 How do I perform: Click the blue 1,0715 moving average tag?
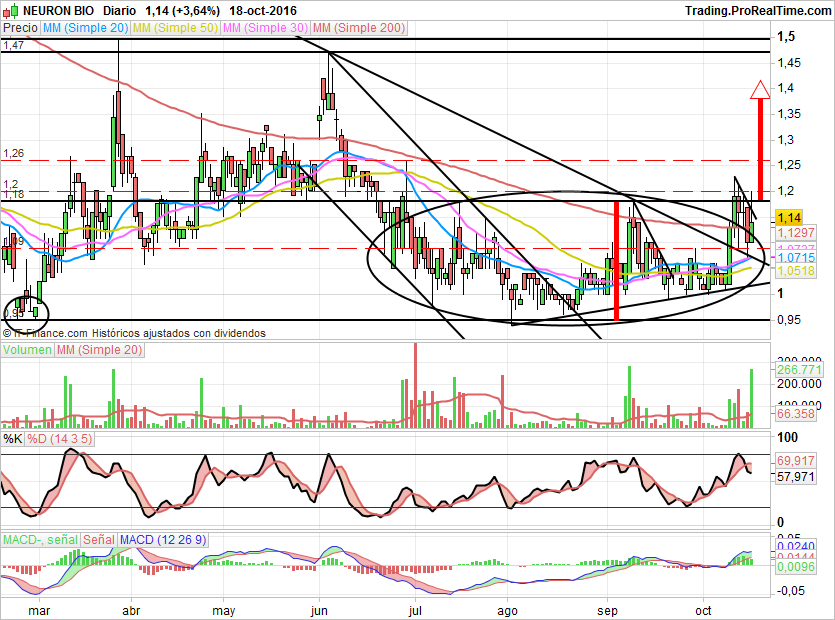click(x=797, y=257)
